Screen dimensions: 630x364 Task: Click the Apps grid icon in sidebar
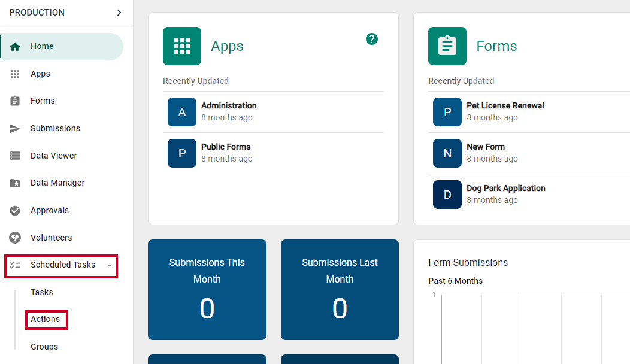[15, 74]
